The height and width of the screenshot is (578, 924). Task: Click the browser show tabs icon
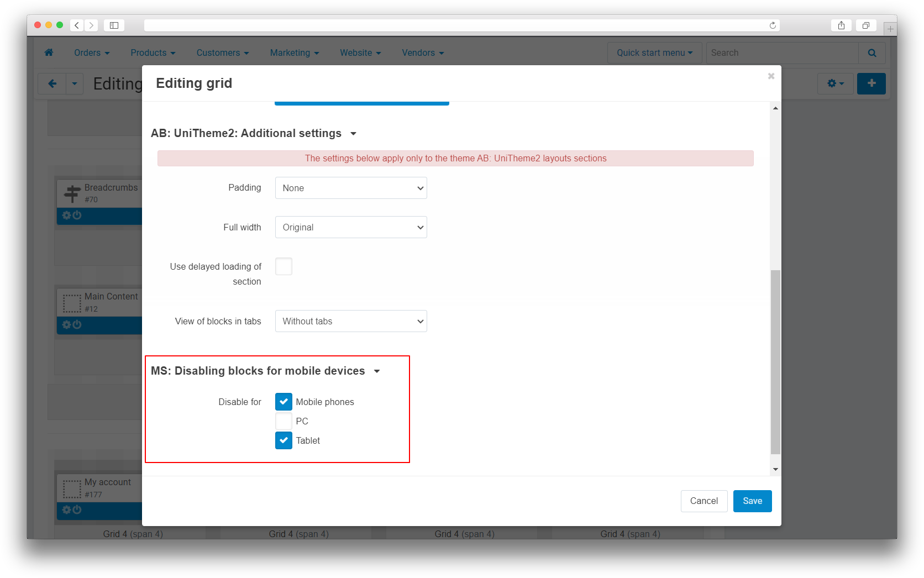[x=866, y=25]
